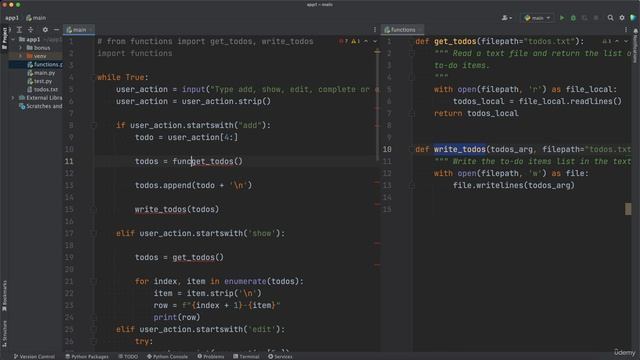Collapse the app1 project root folder
Image resolution: width=640 pixels, height=360 pixels.
[x=13, y=40]
